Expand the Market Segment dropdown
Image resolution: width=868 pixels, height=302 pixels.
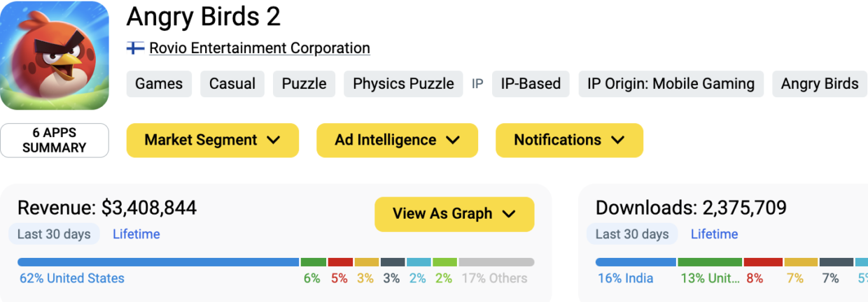212,141
